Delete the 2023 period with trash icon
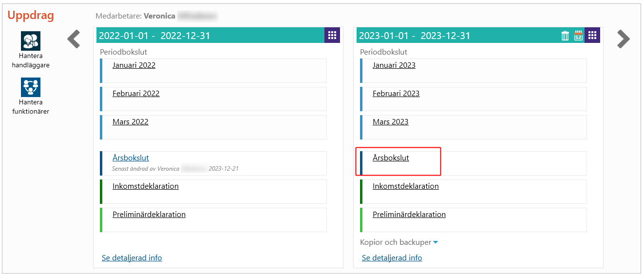 (565, 36)
